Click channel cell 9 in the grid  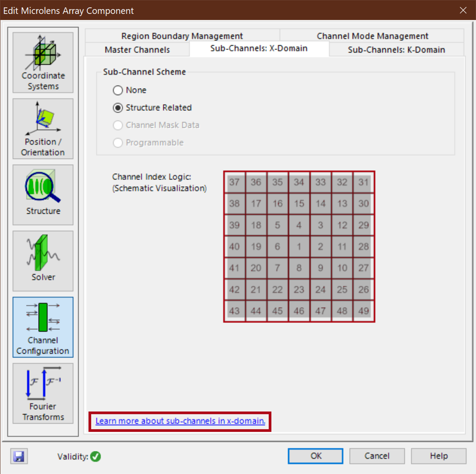pyautogui.click(x=320, y=268)
